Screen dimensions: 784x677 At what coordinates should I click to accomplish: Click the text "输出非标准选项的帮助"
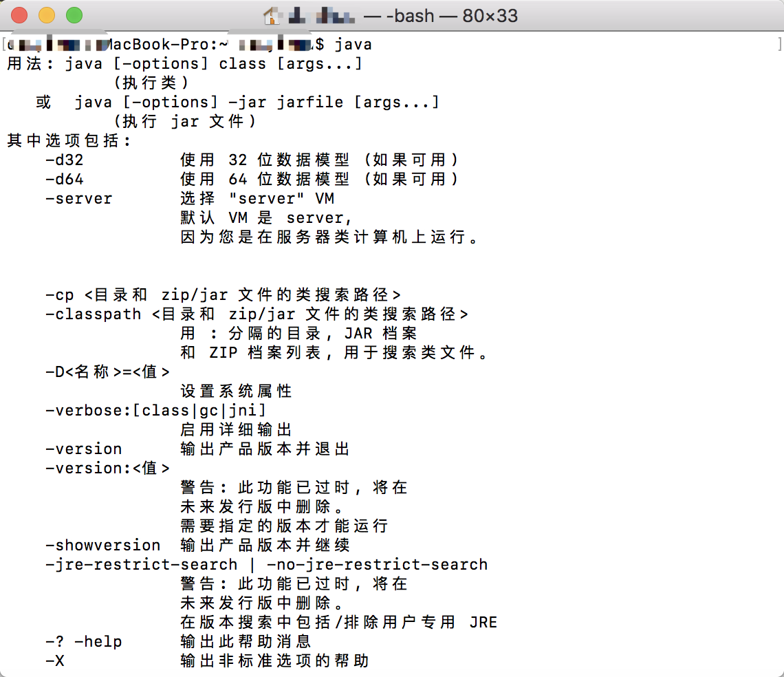(274, 661)
